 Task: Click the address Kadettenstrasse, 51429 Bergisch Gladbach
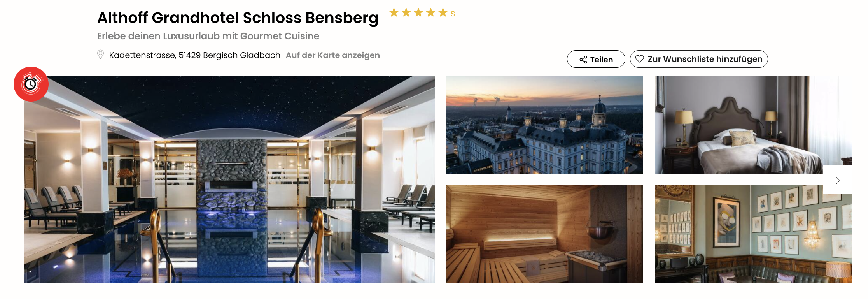(x=194, y=55)
